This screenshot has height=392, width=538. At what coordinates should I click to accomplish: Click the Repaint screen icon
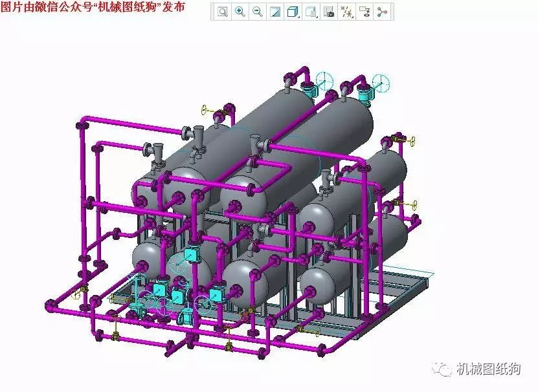coord(275,12)
